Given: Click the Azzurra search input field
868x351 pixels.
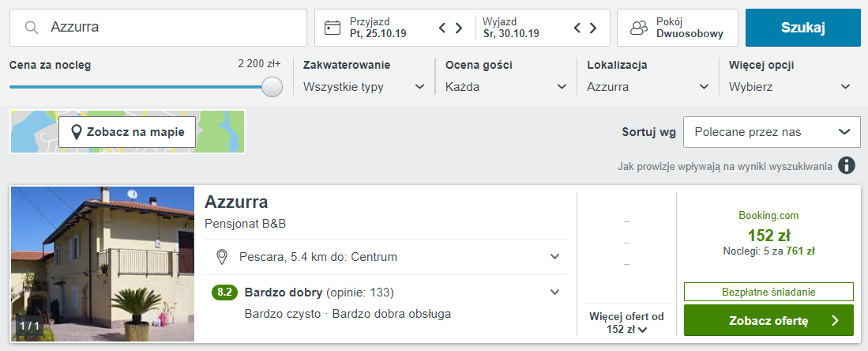Looking at the screenshot, I should (174, 28).
